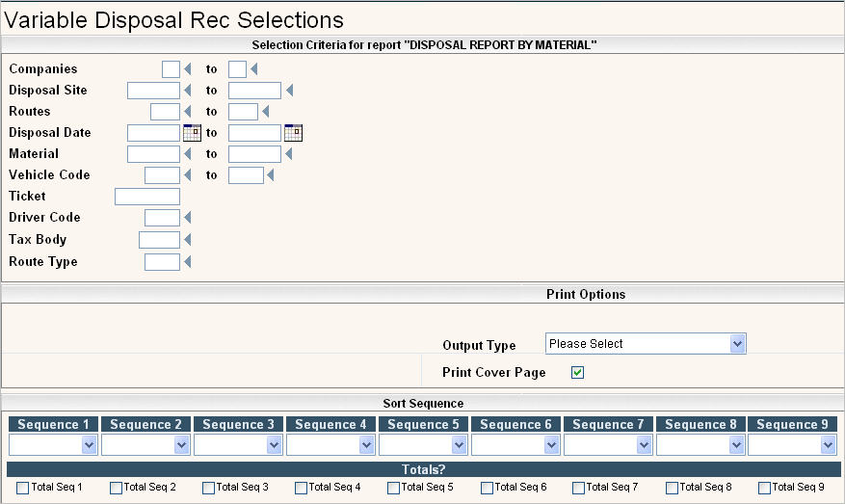Viewport: 845px width, 504px height.
Task: Focus the Disposal Date from input field
Action: pos(153,133)
